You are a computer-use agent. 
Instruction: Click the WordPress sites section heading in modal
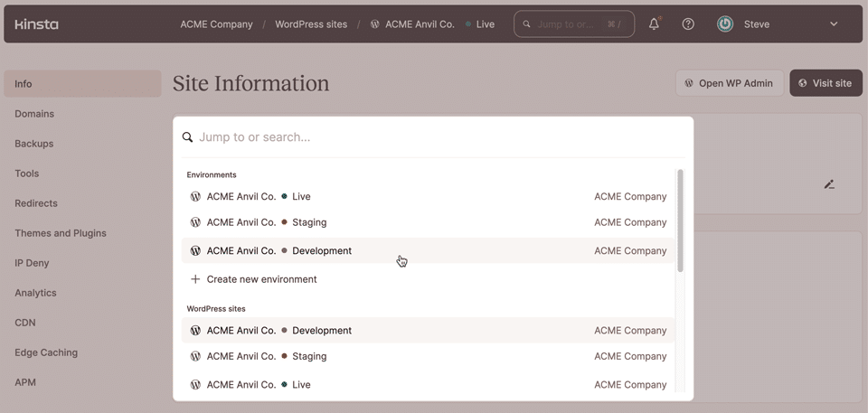coord(216,309)
